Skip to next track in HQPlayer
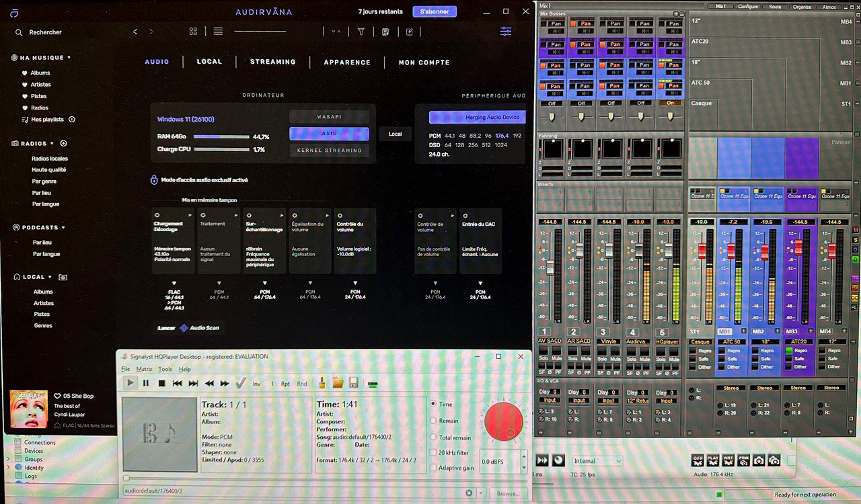The image size is (861, 504). coord(193,383)
